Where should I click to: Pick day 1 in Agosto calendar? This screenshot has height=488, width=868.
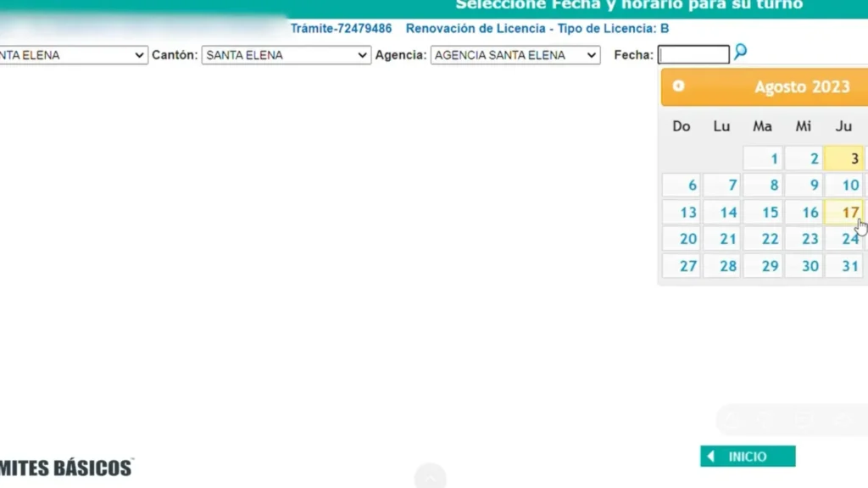click(x=762, y=158)
